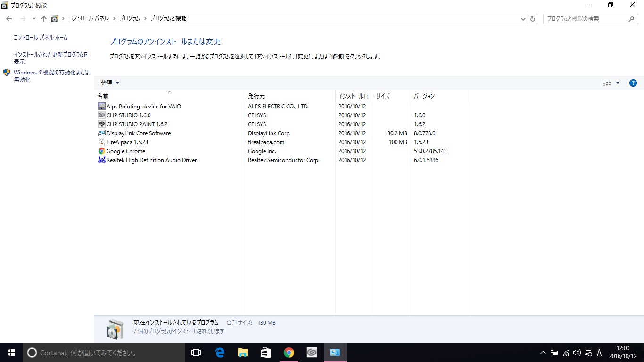Click version 53.0.2785.143 cell
644x362 pixels.
(x=430, y=151)
